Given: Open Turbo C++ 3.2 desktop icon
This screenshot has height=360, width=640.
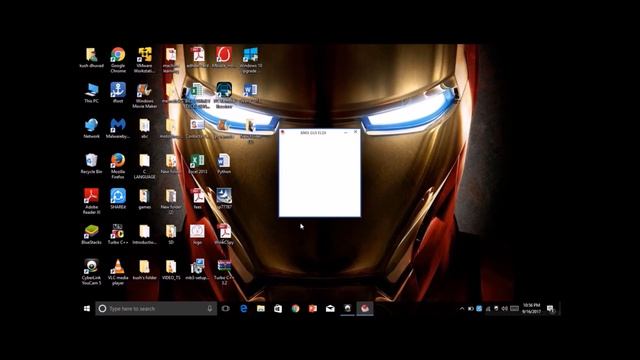Looking at the screenshot, I should 224,271.
